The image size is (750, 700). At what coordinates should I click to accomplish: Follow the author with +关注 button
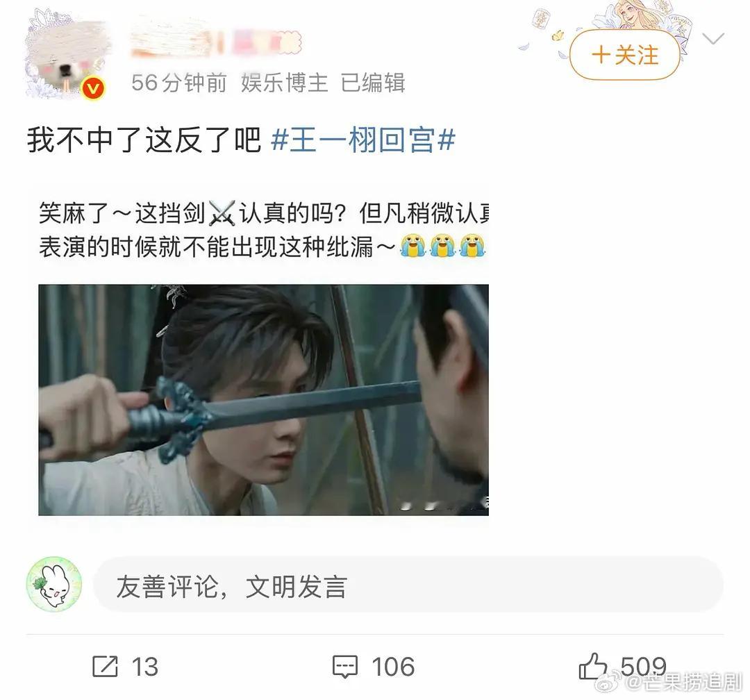[x=625, y=55]
